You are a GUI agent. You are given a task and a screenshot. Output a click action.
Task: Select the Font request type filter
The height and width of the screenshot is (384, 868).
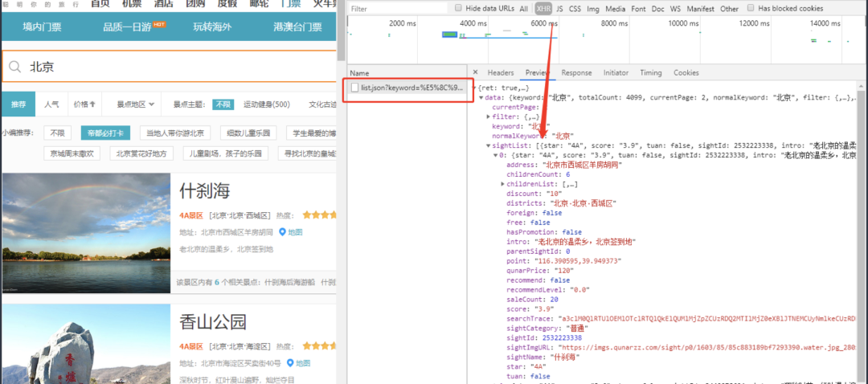pos(638,9)
